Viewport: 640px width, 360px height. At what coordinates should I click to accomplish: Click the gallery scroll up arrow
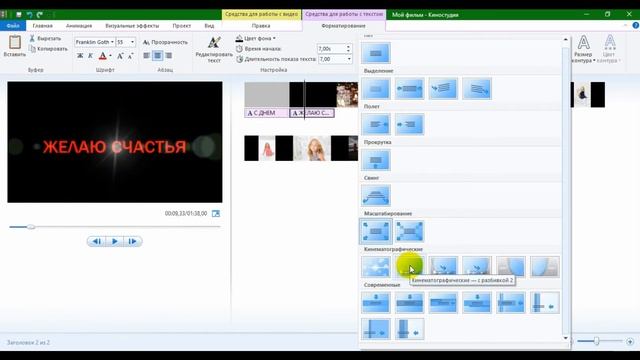pos(565,40)
